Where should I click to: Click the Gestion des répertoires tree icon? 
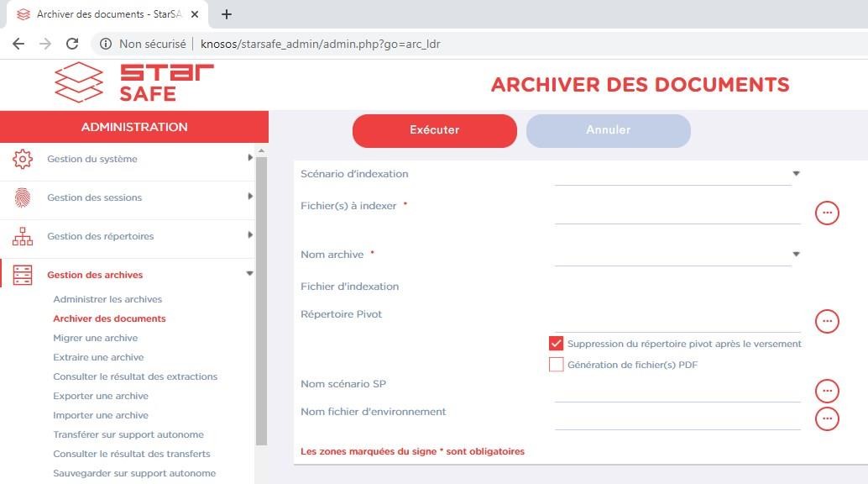tap(23, 236)
